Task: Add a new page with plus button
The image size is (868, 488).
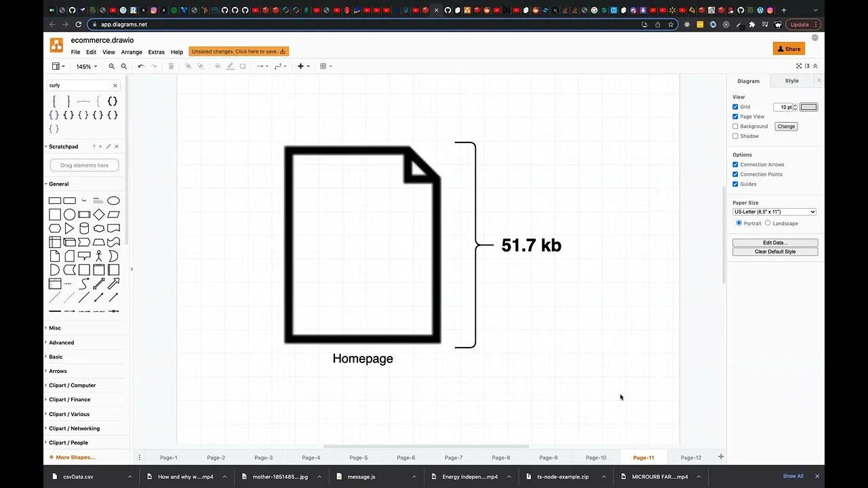Action: tap(721, 457)
